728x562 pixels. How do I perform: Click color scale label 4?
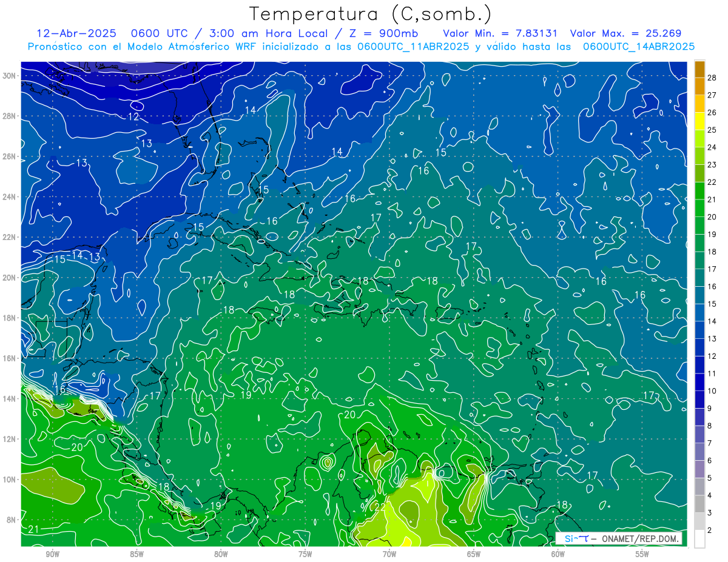point(709,495)
